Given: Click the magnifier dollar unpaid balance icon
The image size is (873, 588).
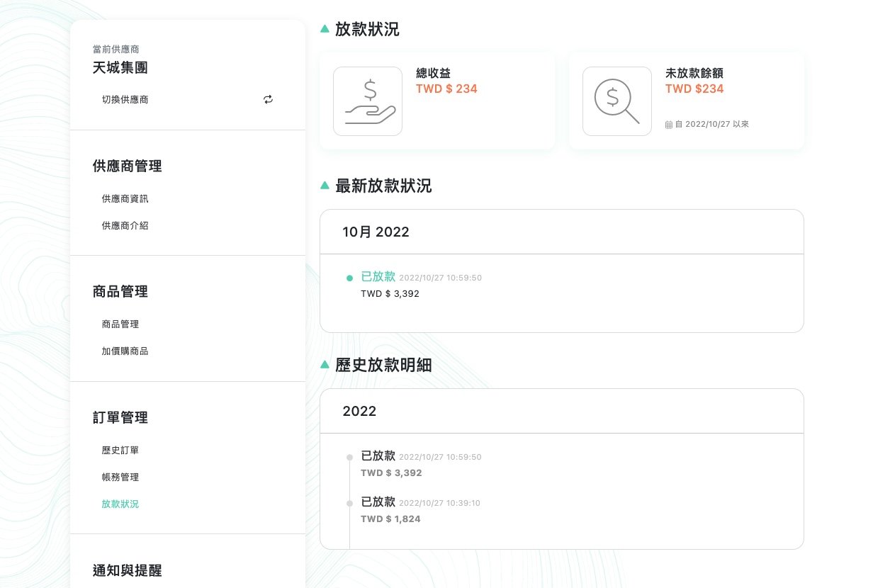Looking at the screenshot, I should point(616,101).
